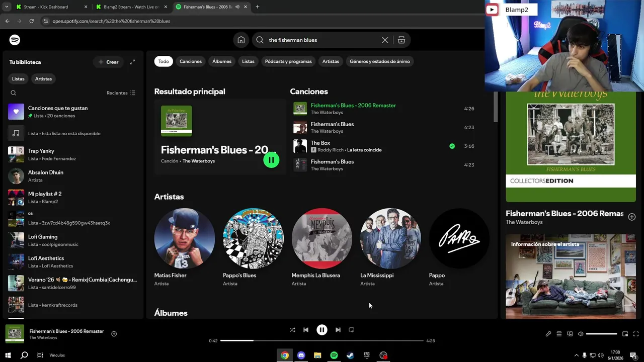Click the main results vertical scrollbar
Viewport: 644px width, 362px height.
pos(496,107)
